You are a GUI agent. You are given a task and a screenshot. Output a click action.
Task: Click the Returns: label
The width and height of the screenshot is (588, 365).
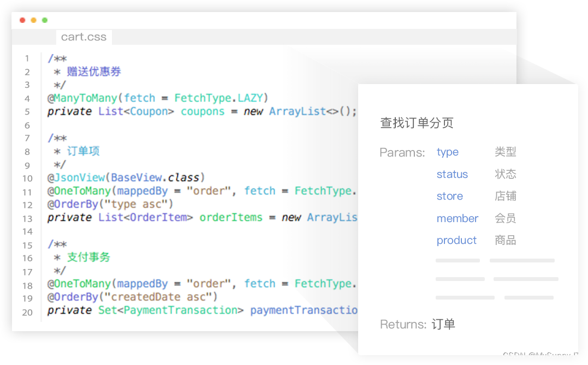pyautogui.click(x=403, y=324)
